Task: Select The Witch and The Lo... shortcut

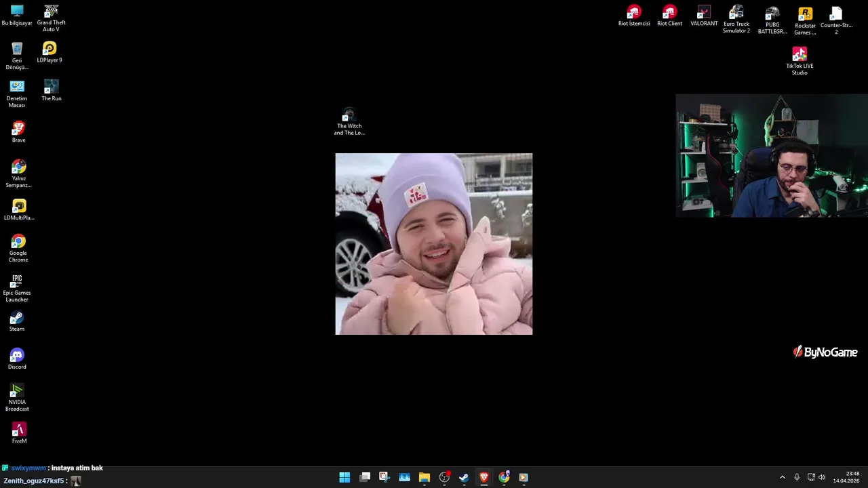Action: pyautogui.click(x=349, y=121)
